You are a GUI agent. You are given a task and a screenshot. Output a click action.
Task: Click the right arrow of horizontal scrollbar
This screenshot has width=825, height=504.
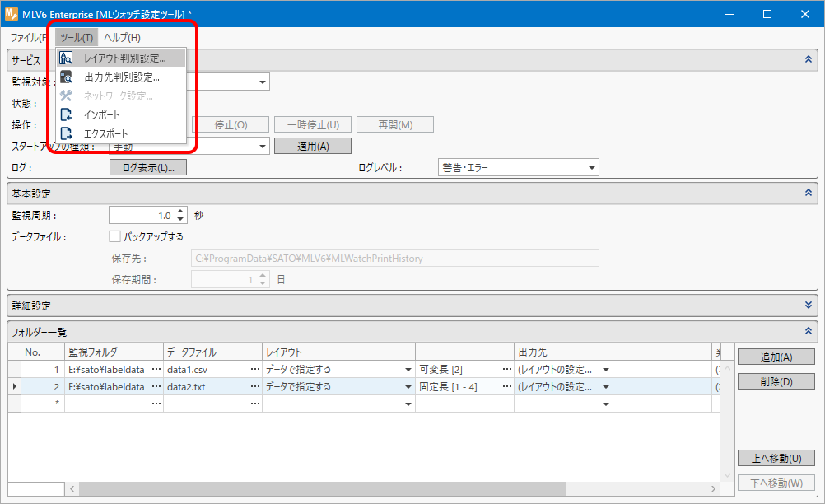coord(714,488)
